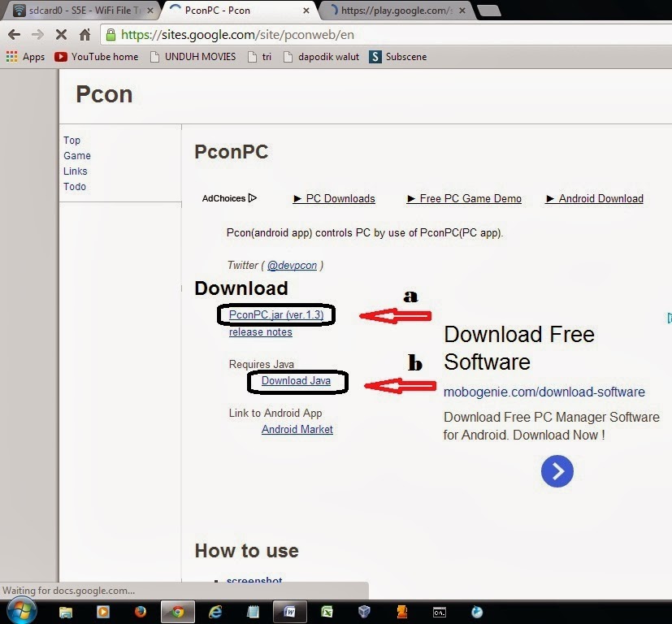The height and width of the screenshot is (624, 672).
Task: Open the UNDUH MOVIES bookmark
Action: pos(193,57)
